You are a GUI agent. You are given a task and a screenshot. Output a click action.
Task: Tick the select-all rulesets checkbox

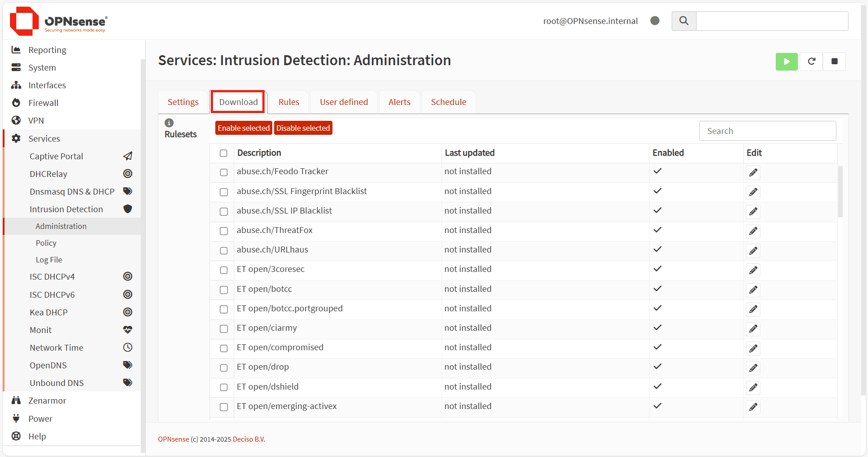click(x=223, y=153)
